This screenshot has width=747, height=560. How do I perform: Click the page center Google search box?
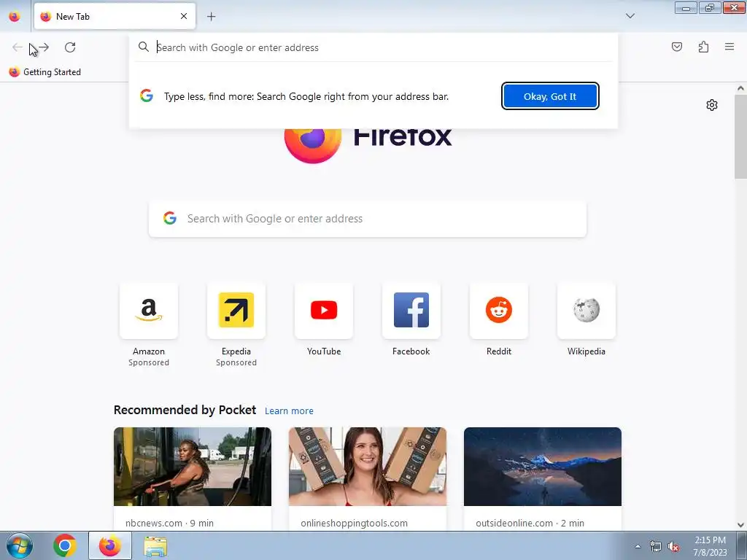click(x=368, y=219)
